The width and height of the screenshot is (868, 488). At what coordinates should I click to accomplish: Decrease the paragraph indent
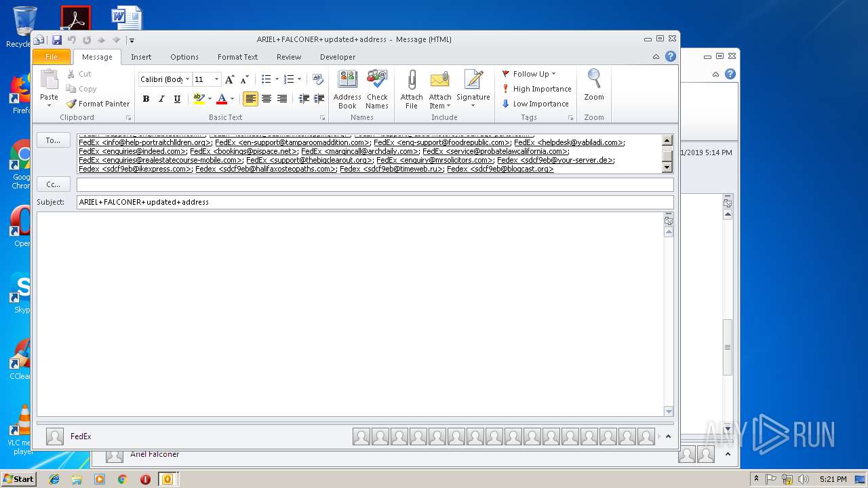click(304, 99)
